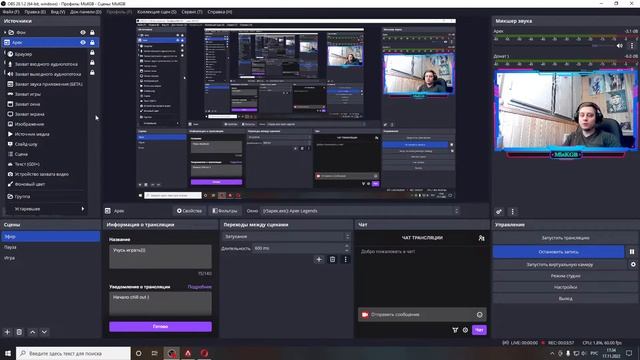The width and height of the screenshot is (640, 360).
Task: Adjust the Длительность 600 ms stepper
Action: click(347, 248)
